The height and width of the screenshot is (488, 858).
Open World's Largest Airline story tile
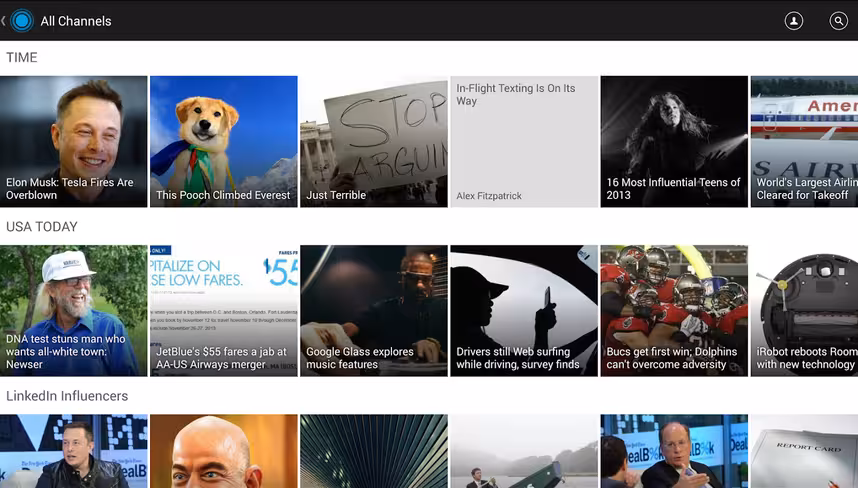(804, 141)
